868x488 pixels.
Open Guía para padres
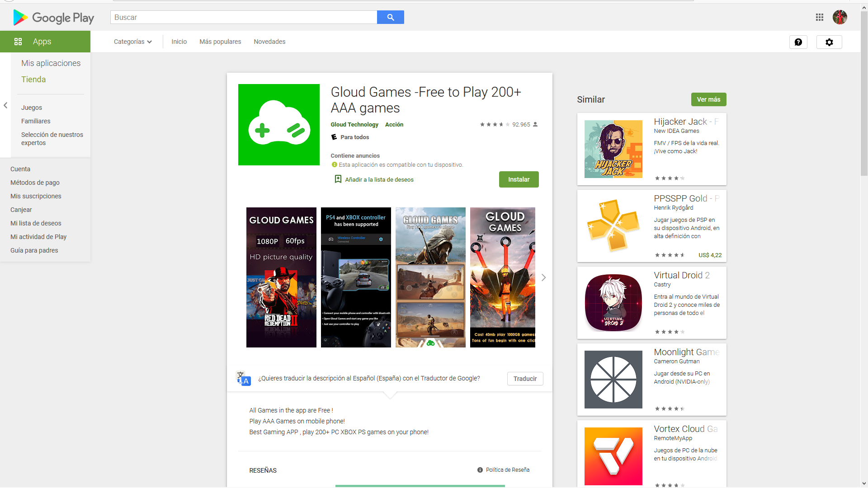coord(34,250)
